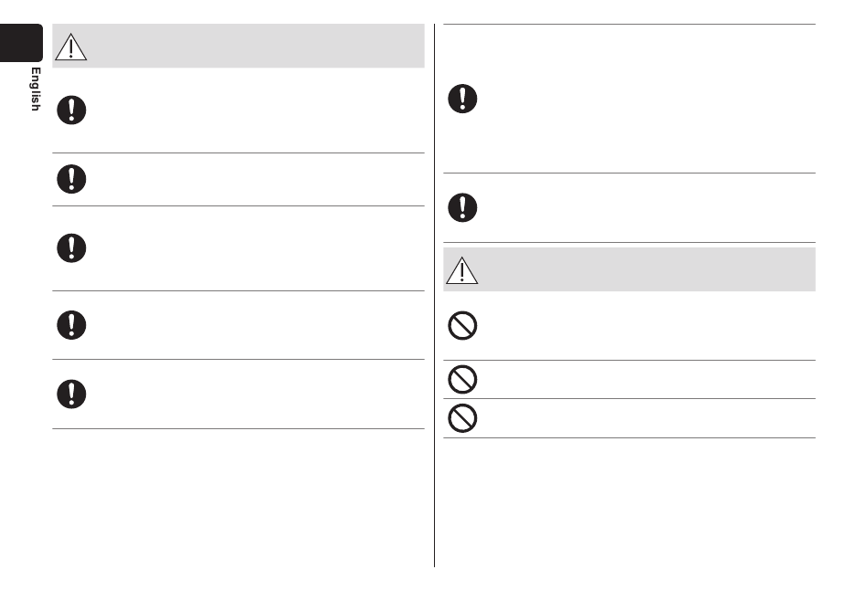Select the topmost exclamation circle icon in left column
868x610 pixels.
pyautogui.click(x=71, y=110)
